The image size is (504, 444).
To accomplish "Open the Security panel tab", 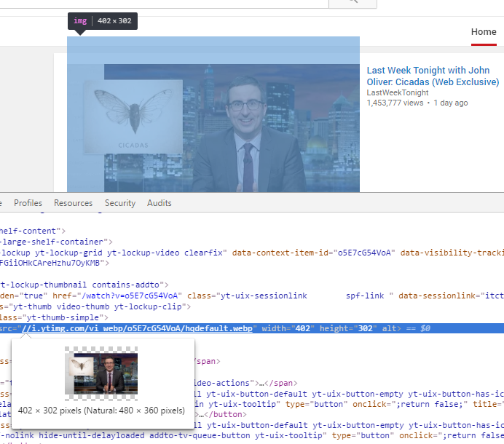I will click(x=120, y=203).
